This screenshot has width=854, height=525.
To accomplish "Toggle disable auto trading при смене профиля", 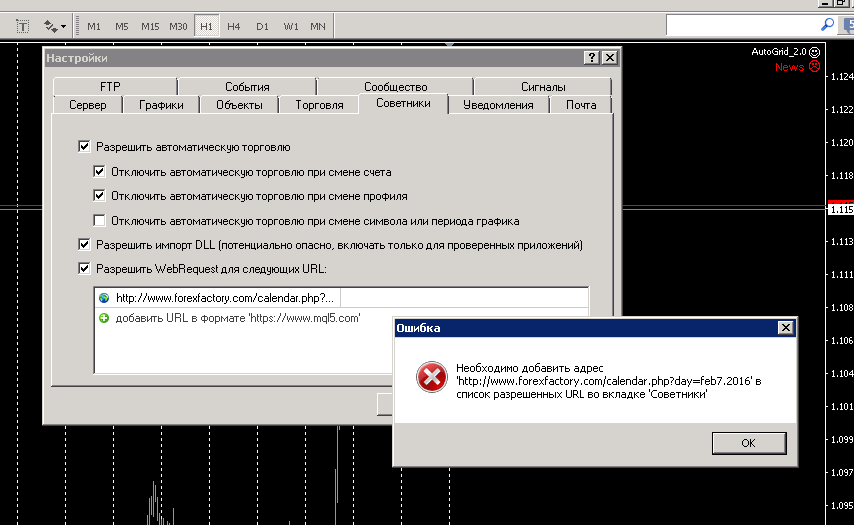I will 99,196.
